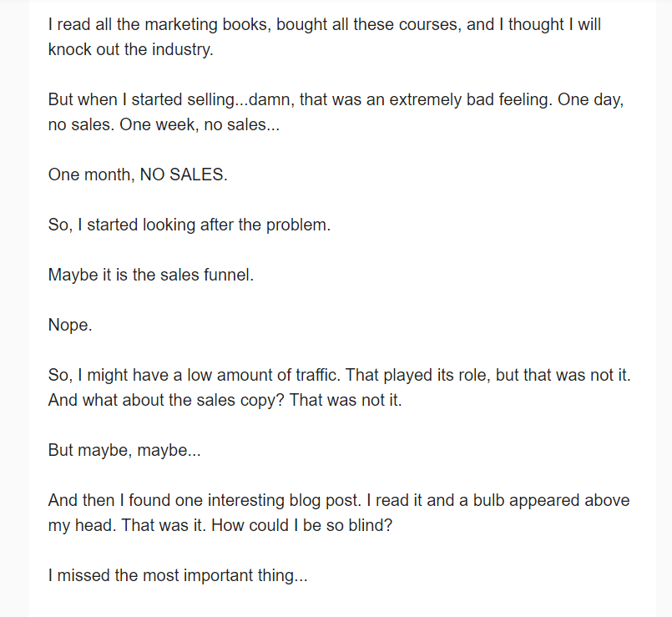Click the line "But maybe, maybe..."
Viewport: 672px width, 617px height.
(124, 450)
